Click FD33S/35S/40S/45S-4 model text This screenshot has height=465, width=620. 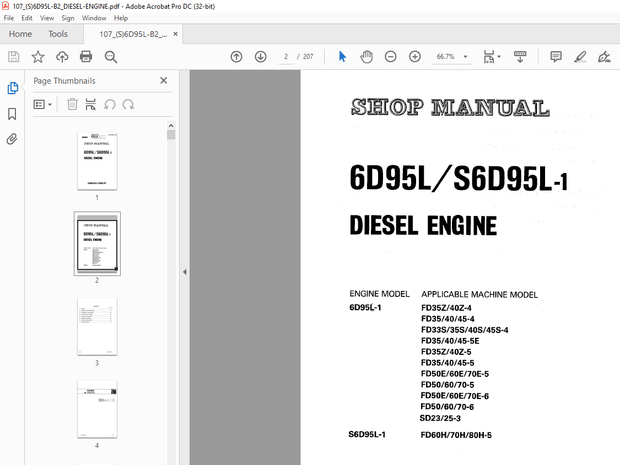pos(465,330)
